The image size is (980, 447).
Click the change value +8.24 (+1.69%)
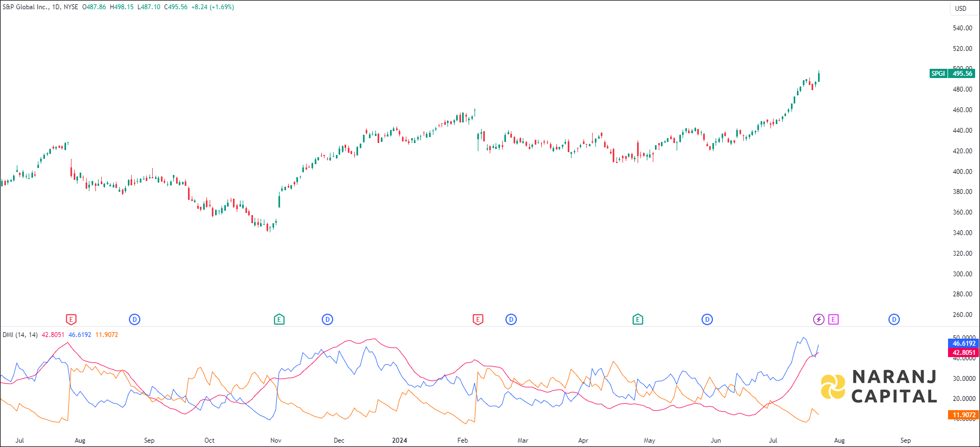(x=213, y=7)
